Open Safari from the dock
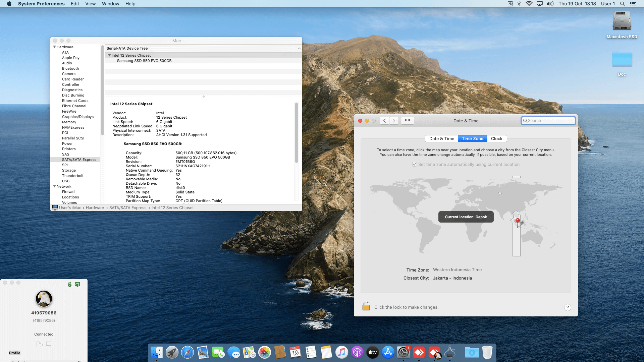The width and height of the screenshot is (644, 362). click(187, 352)
